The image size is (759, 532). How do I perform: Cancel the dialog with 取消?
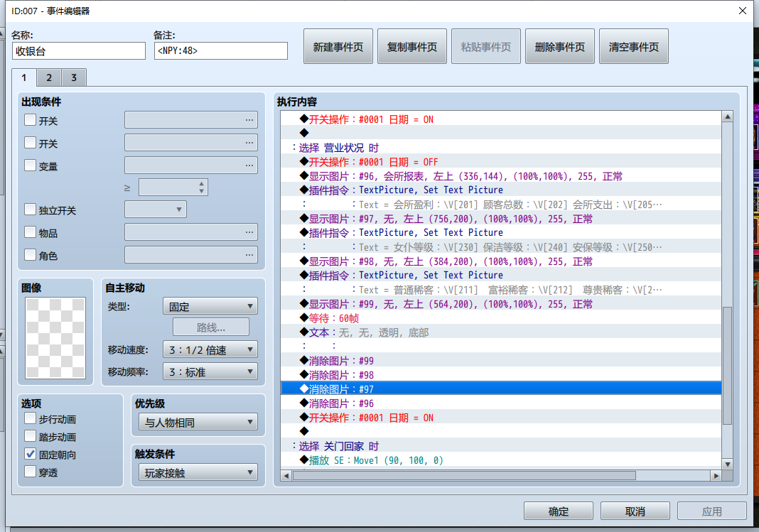(635, 511)
